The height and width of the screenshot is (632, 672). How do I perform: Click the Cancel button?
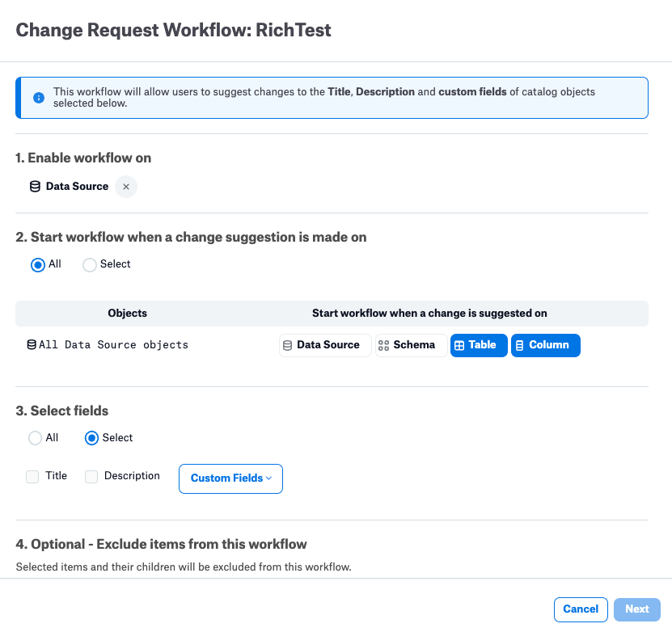click(581, 609)
